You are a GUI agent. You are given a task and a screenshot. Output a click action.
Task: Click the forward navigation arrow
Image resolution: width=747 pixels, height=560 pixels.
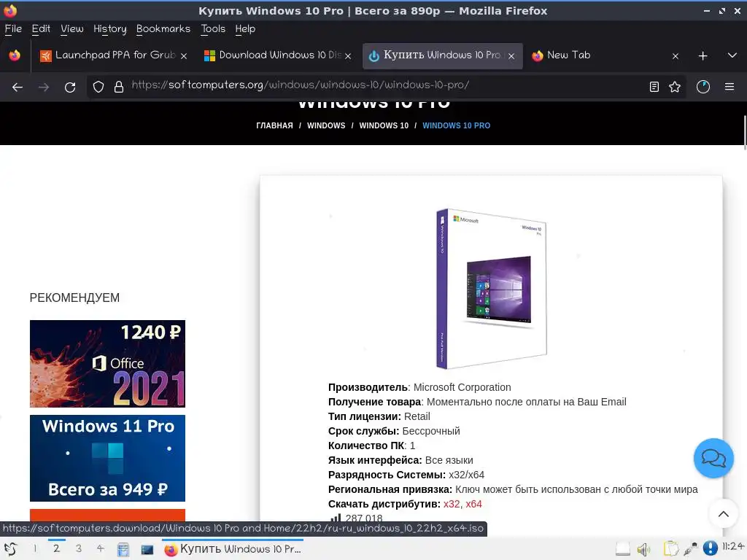tap(44, 87)
